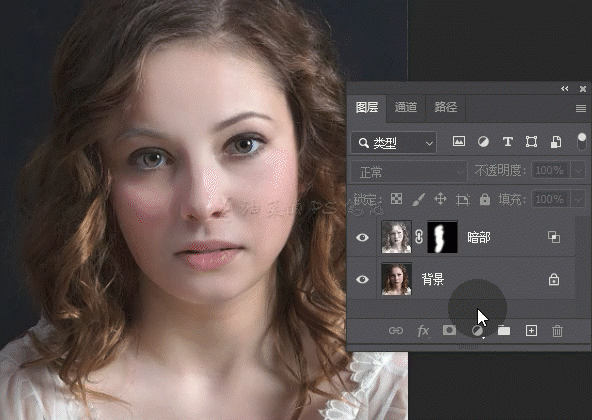The height and width of the screenshot is (420, 592).
Task: Filter layers by pixel image type
Action: tap(459, 142)
